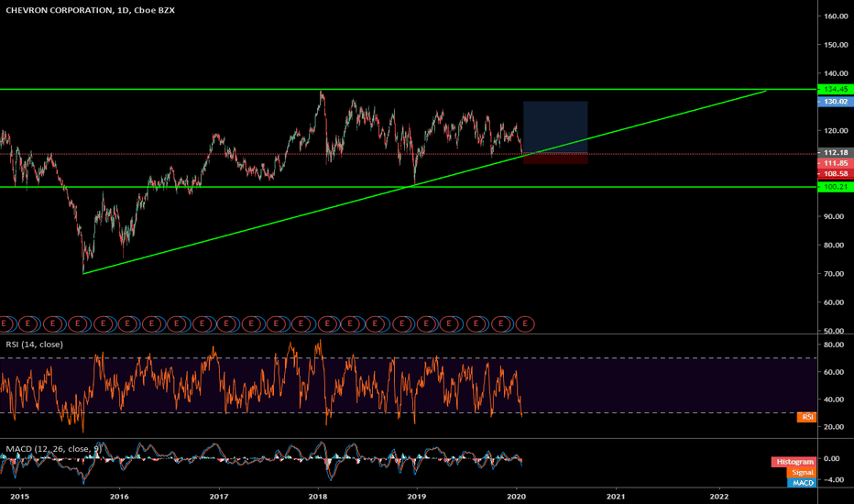The image size is (854, 504).
Task: Click the 2022 label on time axis
Action: [719, 497]
